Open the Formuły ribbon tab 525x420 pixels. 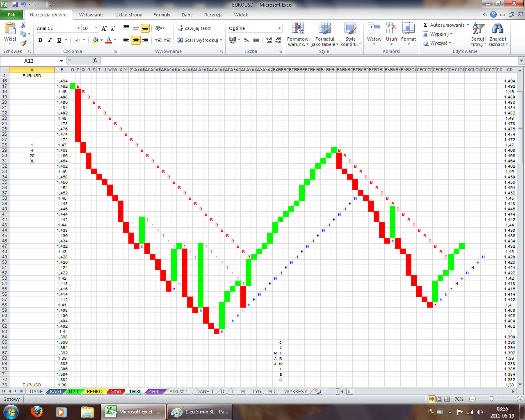[x=162, y=15]
